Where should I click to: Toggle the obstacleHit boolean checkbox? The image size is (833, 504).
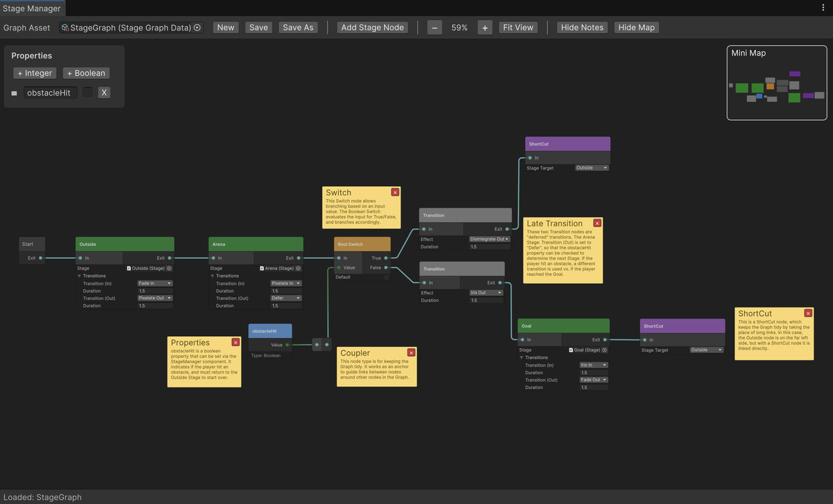pos(87,92)
